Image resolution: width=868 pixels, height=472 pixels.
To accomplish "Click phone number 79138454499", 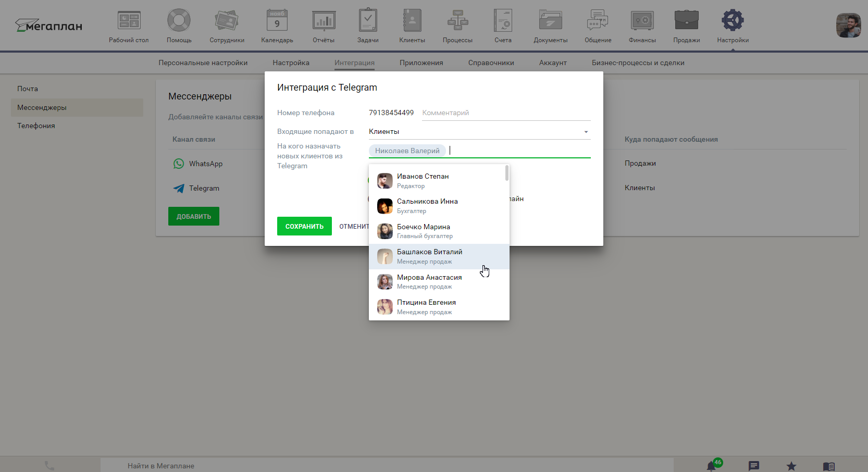I will [391, 113].
